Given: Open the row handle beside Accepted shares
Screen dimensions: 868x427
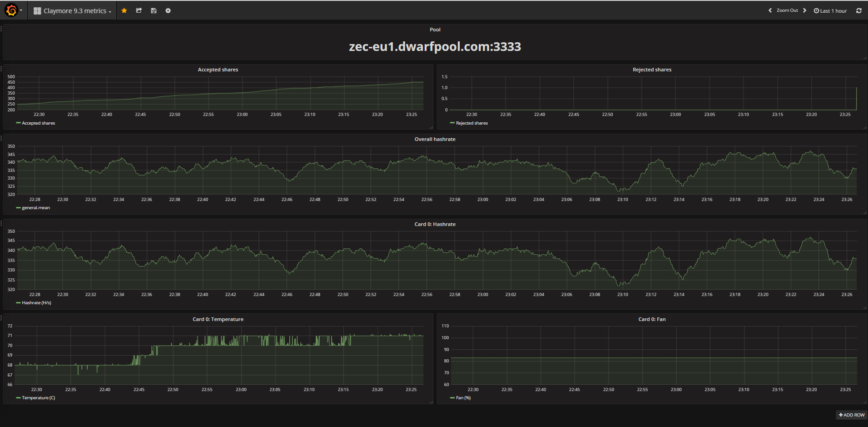Looking at the screenshot, I should (x=1, y=69).
